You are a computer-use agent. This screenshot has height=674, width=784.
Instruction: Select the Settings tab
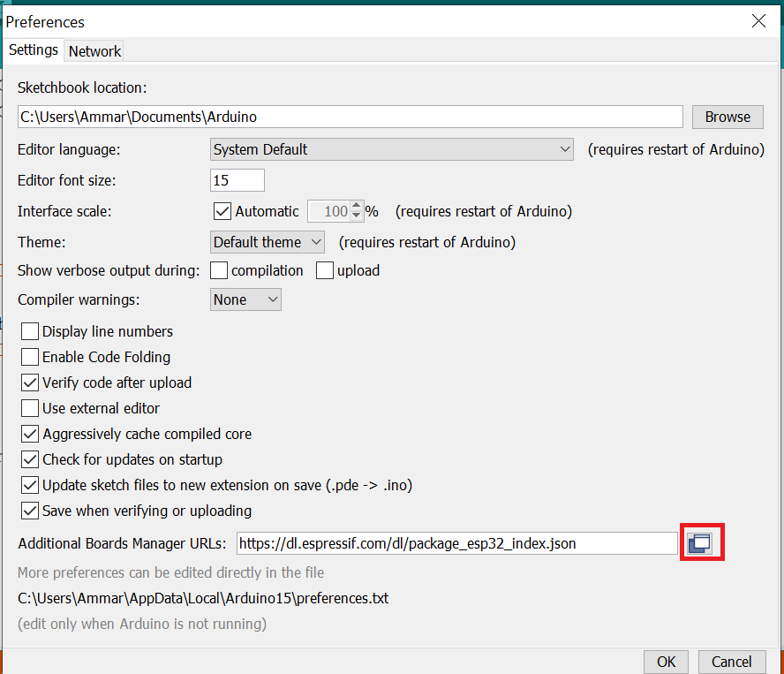(34, 50)
